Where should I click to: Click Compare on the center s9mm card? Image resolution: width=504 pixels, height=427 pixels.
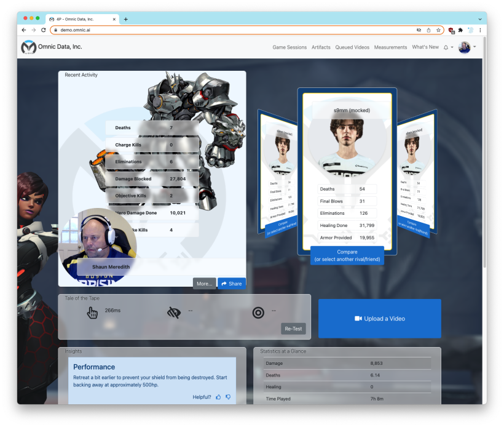click(347, 255)
